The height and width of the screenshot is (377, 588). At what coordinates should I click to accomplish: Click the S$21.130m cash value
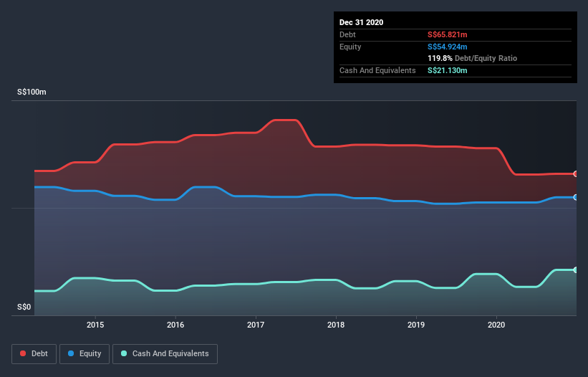point(448,70)
